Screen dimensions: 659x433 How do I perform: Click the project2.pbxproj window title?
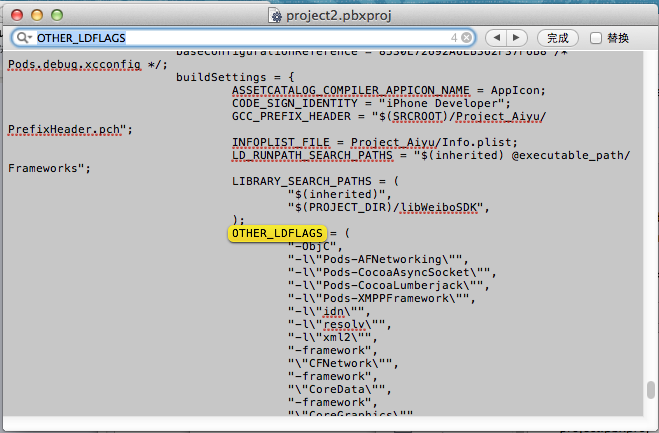pos(337,16)
